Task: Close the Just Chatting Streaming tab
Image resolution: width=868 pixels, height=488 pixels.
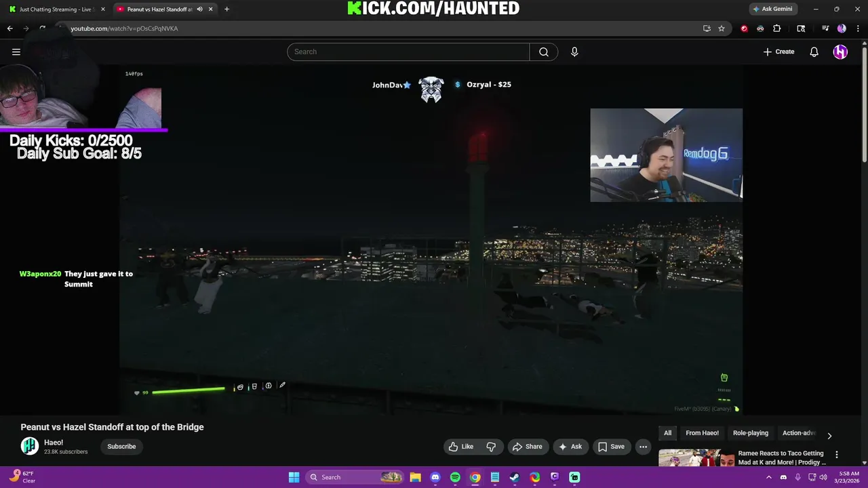Action: [x=103, y=9]
